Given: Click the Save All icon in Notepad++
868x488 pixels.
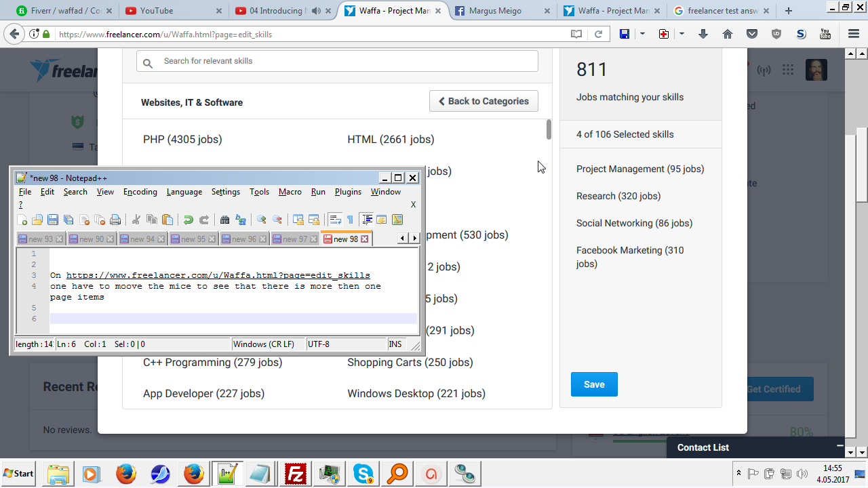Looking at the screenshot, I should [68, 220].
